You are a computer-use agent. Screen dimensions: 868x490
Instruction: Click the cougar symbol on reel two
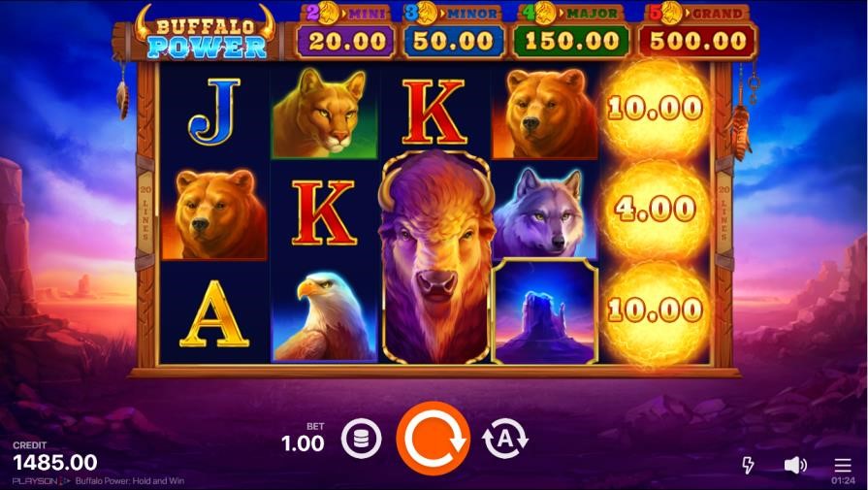tap(324, 113)
